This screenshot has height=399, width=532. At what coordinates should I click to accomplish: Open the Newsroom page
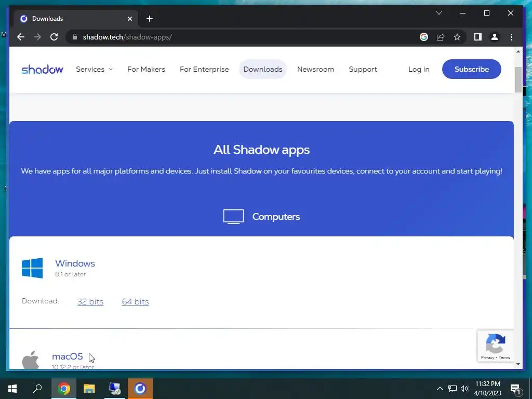[315, 69]
